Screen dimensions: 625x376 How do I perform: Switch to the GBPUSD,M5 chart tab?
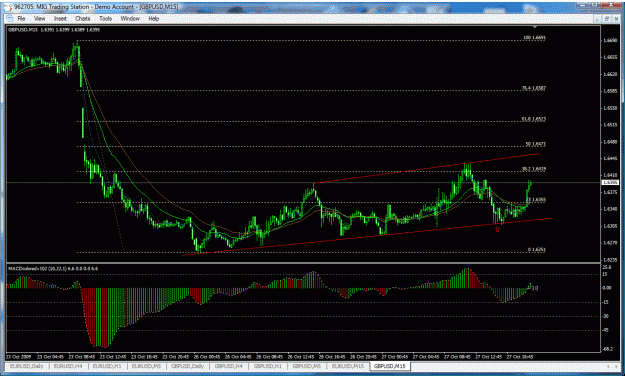pyautogui.click(x=307, y=366)
